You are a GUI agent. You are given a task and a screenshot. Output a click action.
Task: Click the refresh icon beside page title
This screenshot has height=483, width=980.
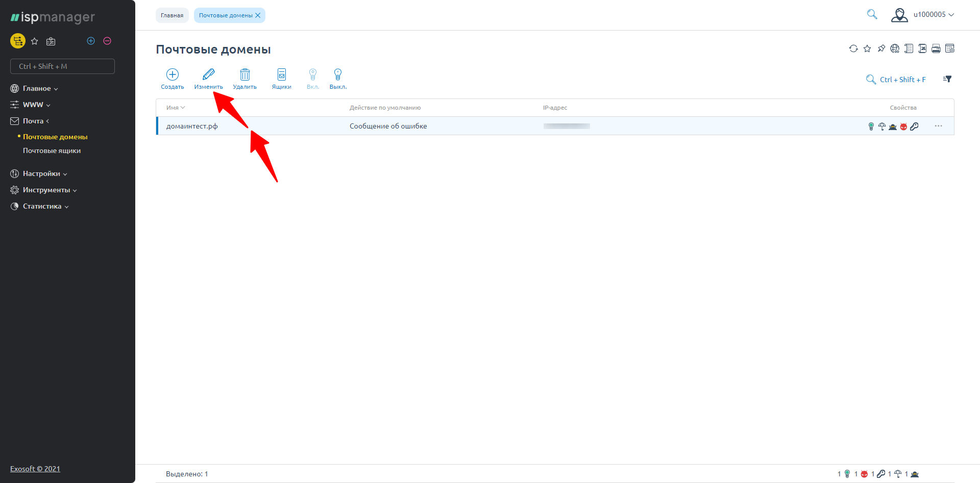click(853, 48)
